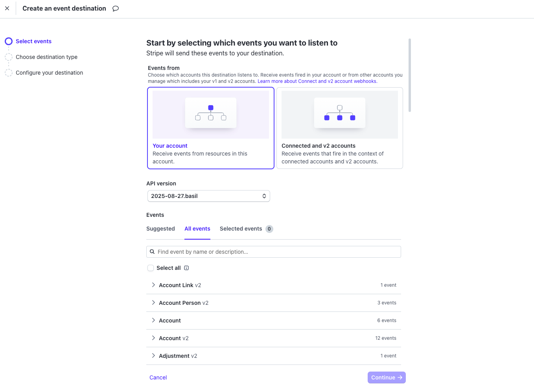Image resolution: width=534 pixels, height=392 pixels.
Task: Expand the Account v2 row
Action: (274, 338)
